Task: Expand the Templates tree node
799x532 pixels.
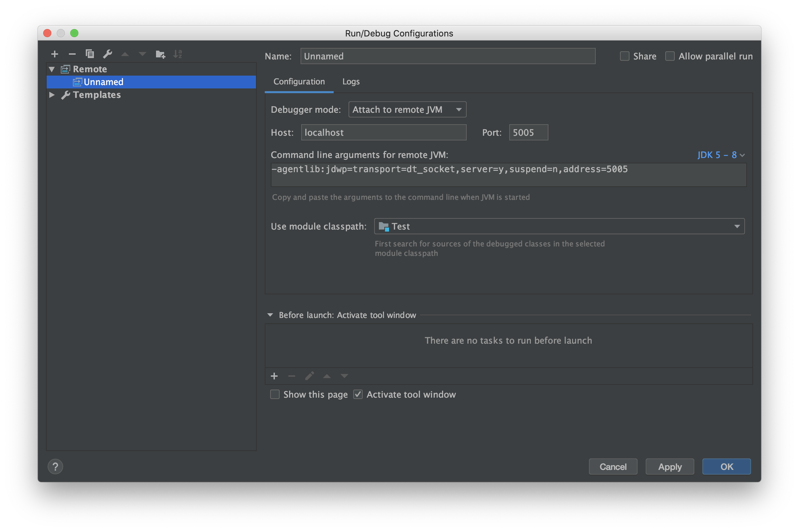Action: (52, 95)
